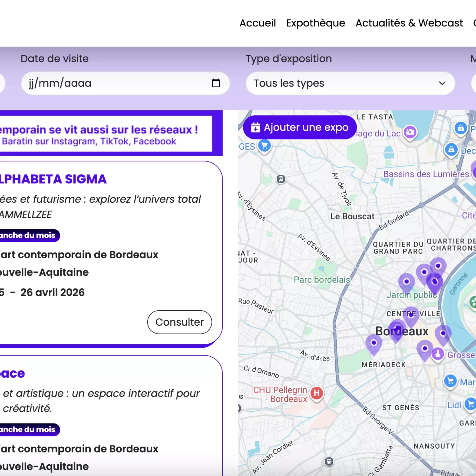476x476 pixels.
Task: Go to the Expothèque page
Action: point(315,23)
